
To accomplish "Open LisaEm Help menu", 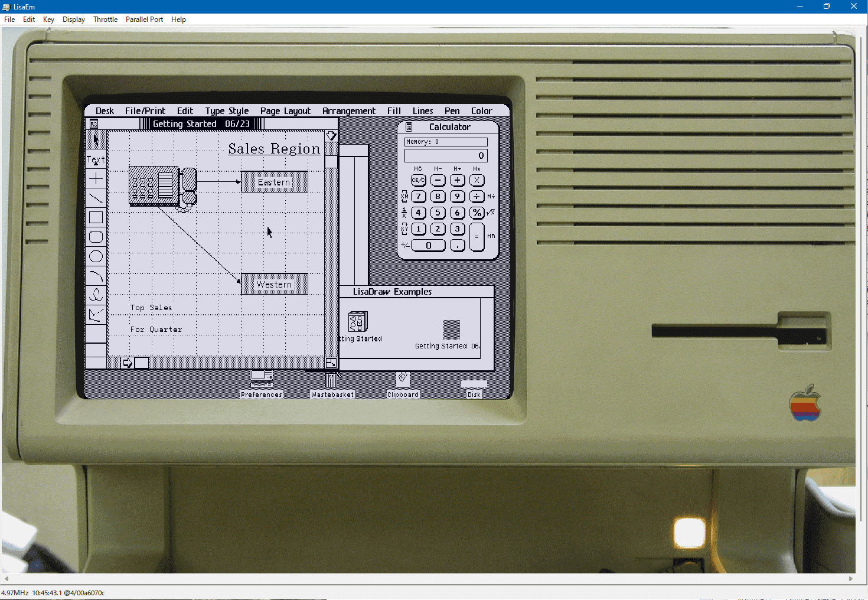I will [x=178, y=19].
